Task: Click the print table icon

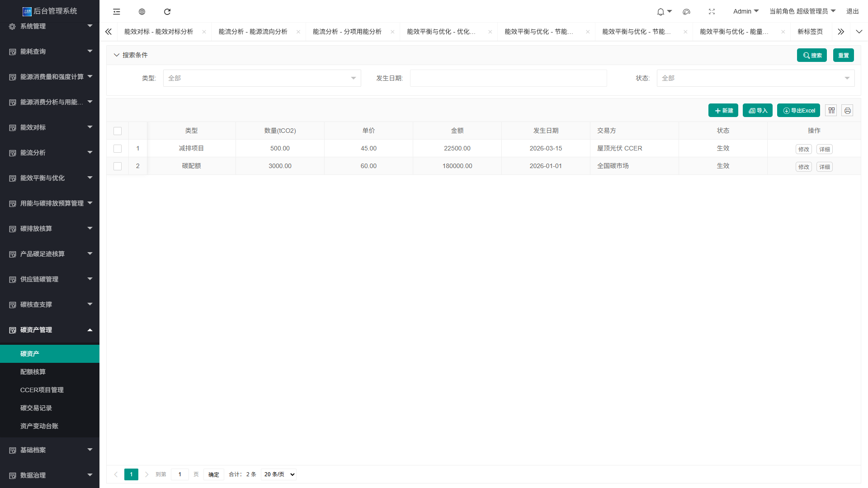Action: 847,110
